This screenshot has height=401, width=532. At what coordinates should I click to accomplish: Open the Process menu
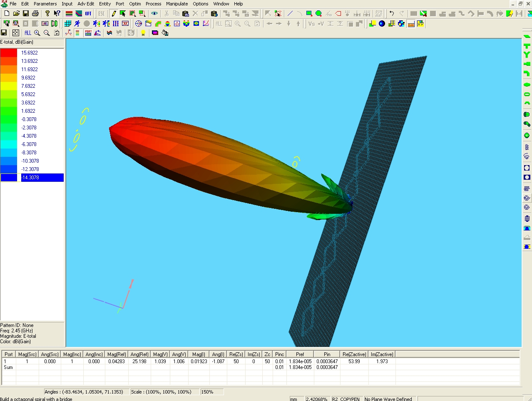pos(153,4)
